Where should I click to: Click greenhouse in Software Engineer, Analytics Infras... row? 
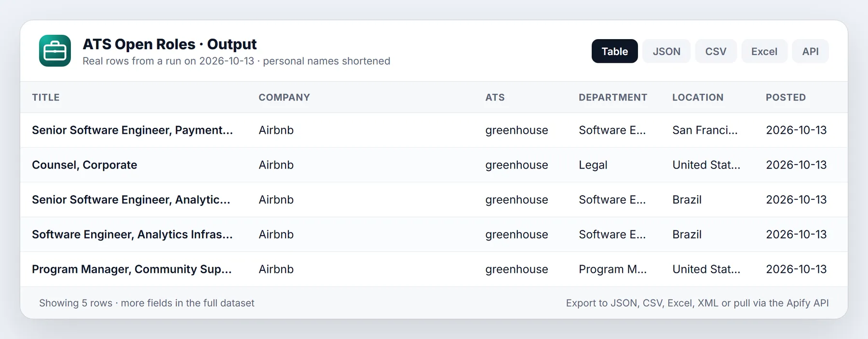click(516, 235)
